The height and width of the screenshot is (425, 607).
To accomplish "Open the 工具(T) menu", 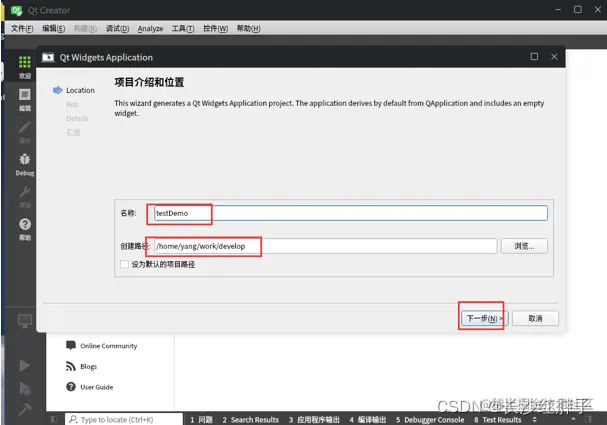I will [x=183, y=29].
